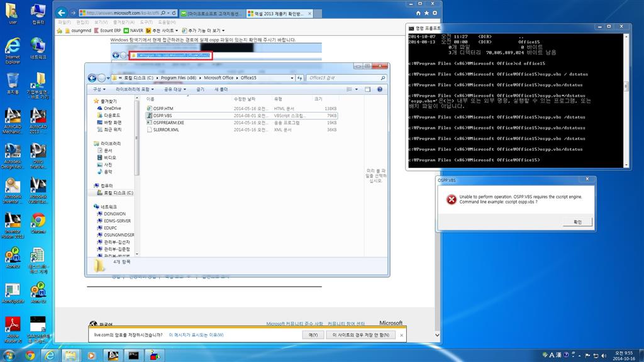644x362 pixels.
Task: Select 바탕 화면 in the navigation pane
Action: (113, 123)
